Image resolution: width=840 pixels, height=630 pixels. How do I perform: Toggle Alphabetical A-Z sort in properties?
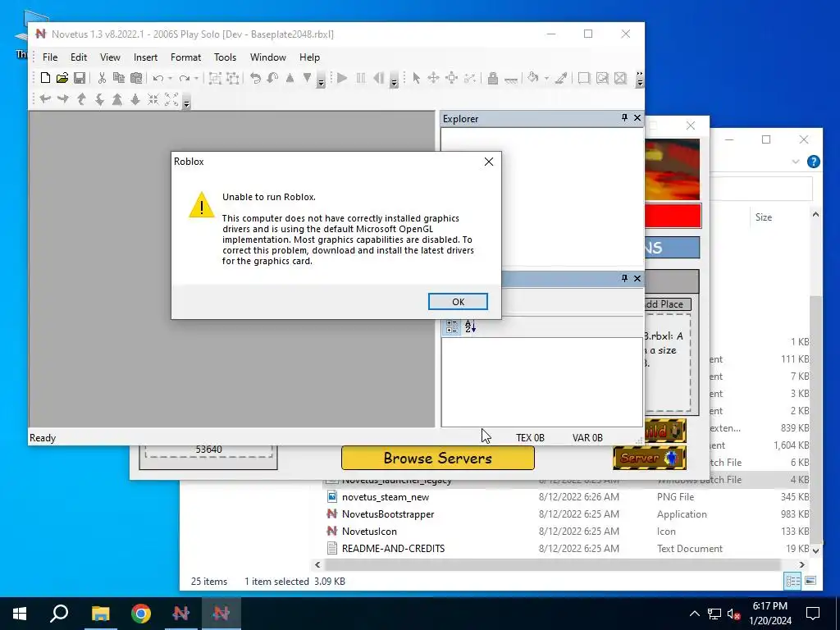pyautogui.click(x=470, y=326)
